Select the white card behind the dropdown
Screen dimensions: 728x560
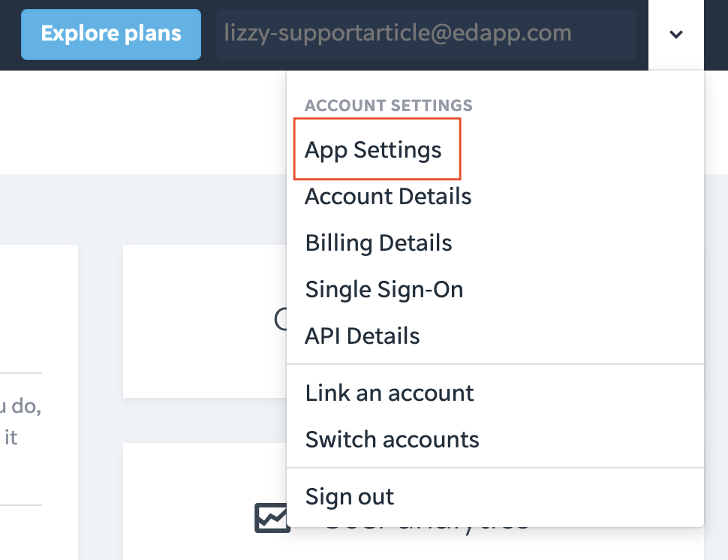[x=205, y=321]
